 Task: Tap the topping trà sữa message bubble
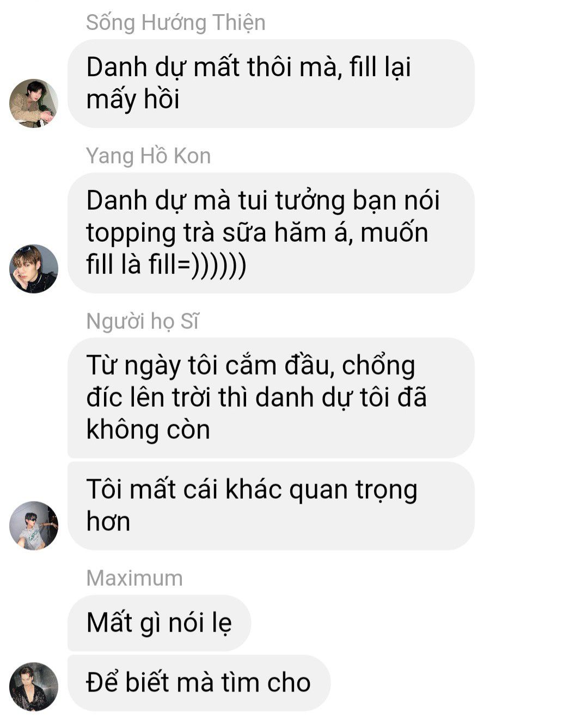pyautogui.click(x=271, y=233)
